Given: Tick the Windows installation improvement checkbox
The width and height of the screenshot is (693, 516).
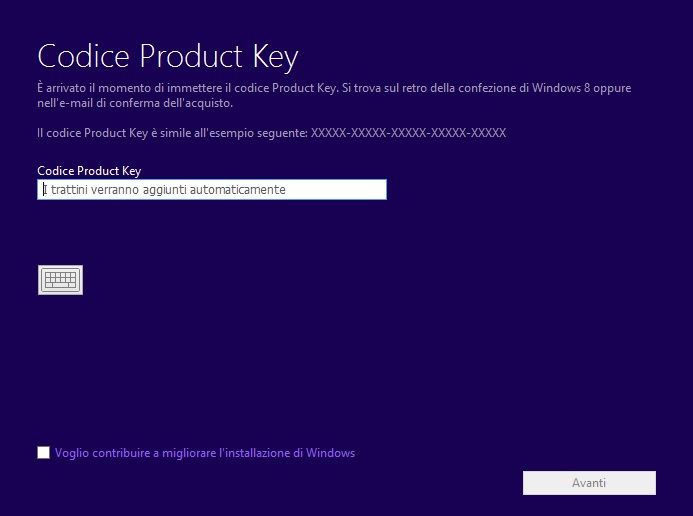Looking at the screenshot, I should 43,453.
